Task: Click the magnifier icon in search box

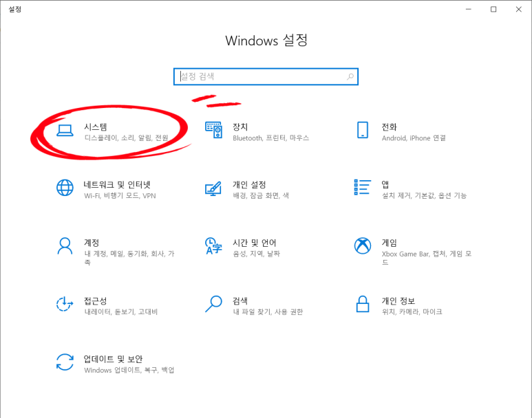Action: point(350,76)
